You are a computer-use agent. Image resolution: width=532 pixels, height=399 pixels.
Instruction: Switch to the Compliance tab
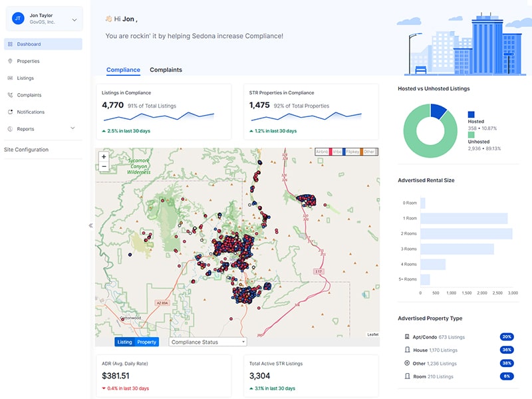click(123, 70)
